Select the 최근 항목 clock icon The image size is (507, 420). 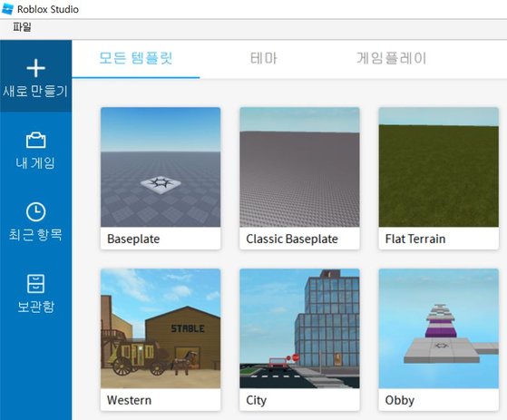tap(35, 211)
